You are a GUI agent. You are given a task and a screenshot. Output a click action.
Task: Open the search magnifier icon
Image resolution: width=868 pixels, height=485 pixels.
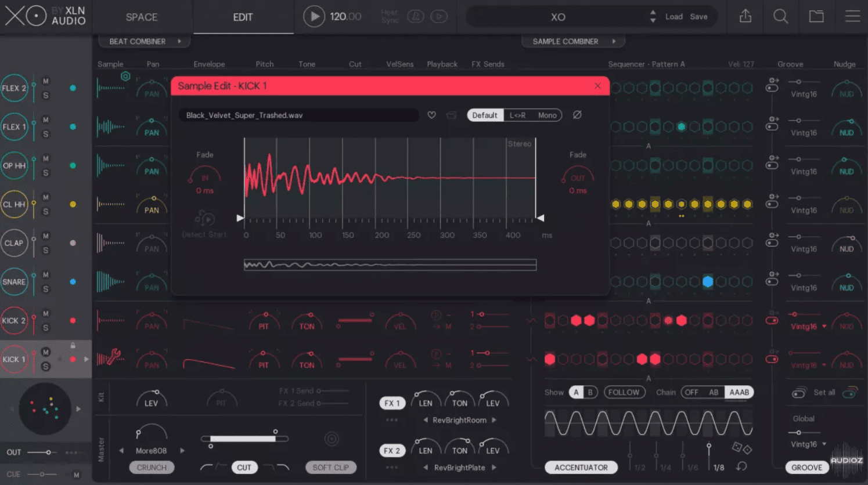[781, 16]
